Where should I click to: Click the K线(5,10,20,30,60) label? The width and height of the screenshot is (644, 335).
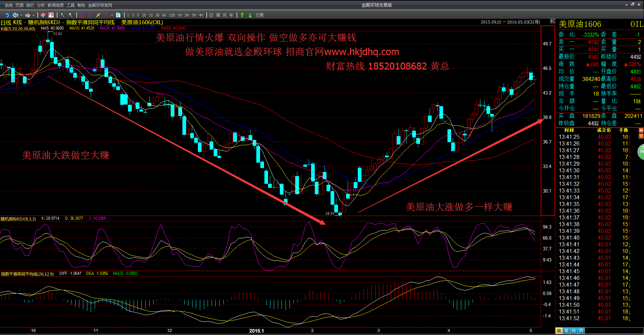click(18, 29)
